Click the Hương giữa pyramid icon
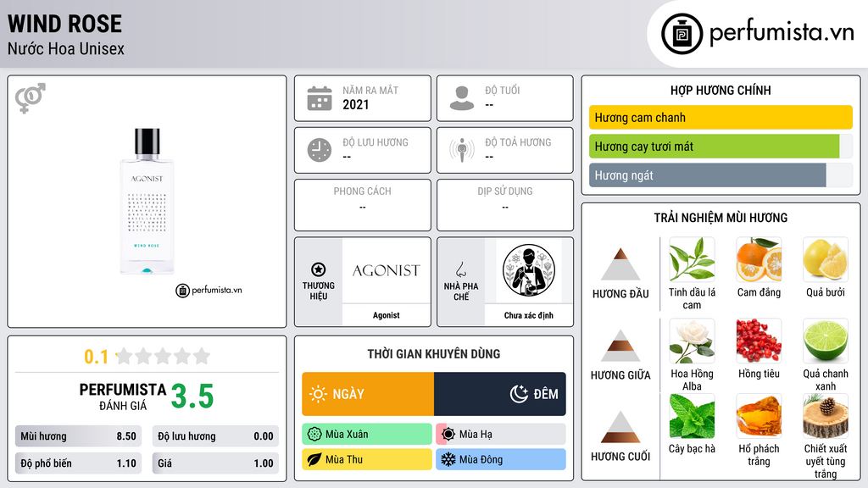 pyautogui.click(x=620, y=346)
